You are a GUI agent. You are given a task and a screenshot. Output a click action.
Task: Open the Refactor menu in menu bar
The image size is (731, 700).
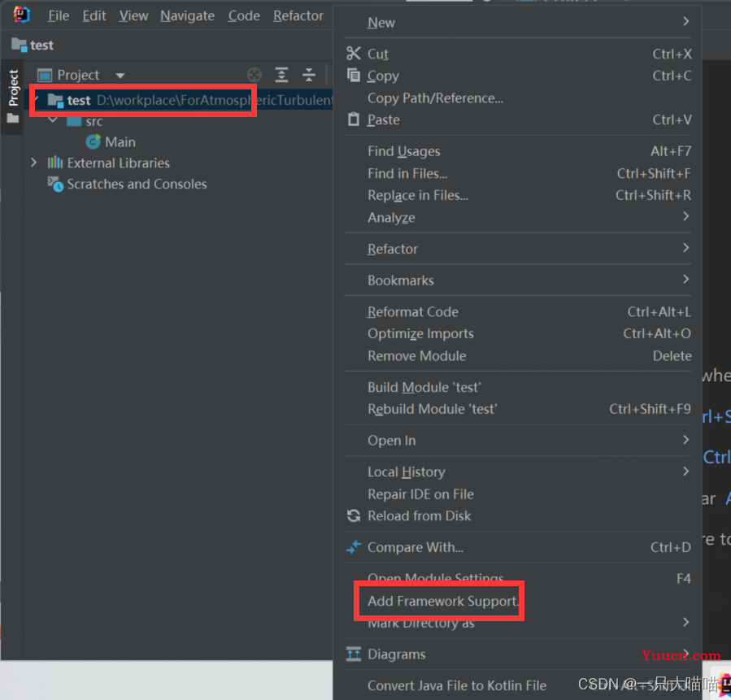[298, 15]
